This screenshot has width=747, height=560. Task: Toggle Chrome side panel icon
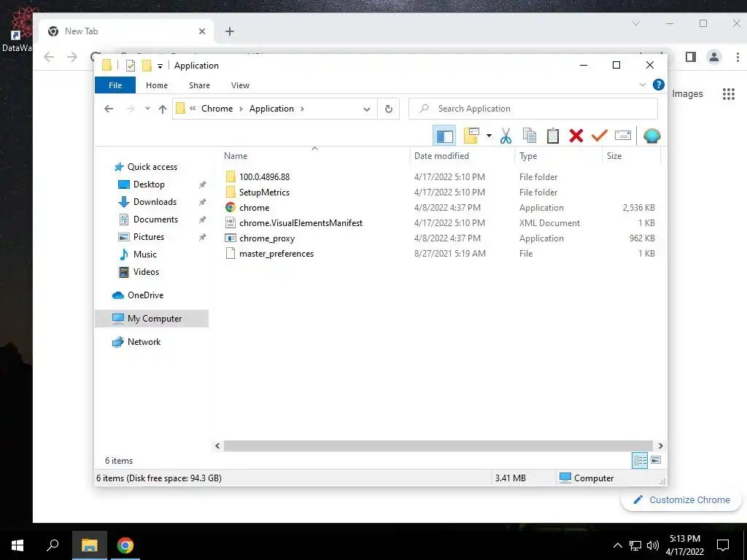(691, 57)
